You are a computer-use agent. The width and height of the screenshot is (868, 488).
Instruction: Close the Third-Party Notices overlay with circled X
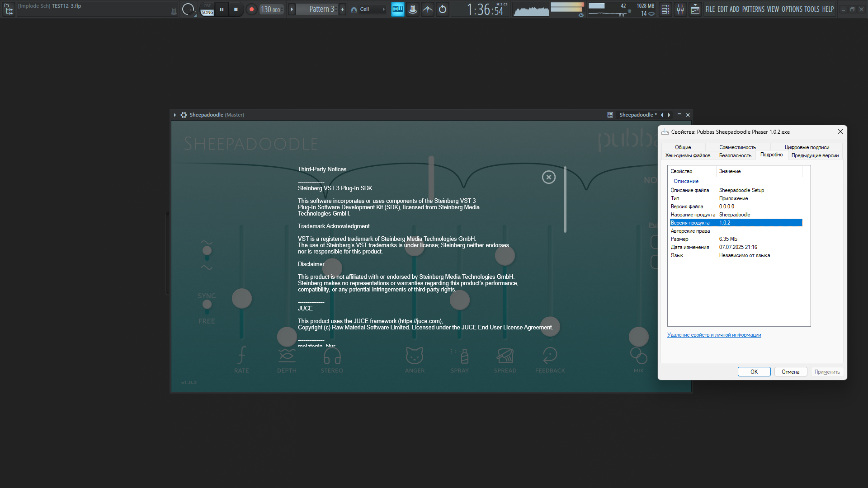click(x=549, y=177)
